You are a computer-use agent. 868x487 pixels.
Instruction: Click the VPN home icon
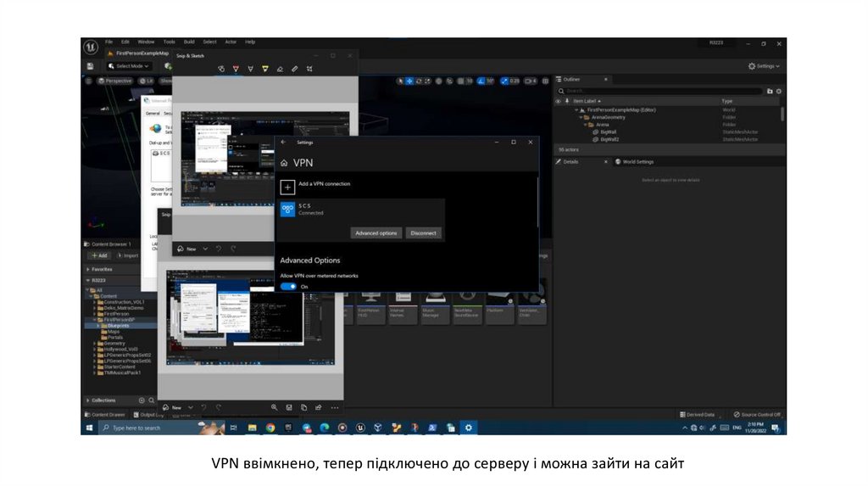pyautogui.click(x=284, y=162)
